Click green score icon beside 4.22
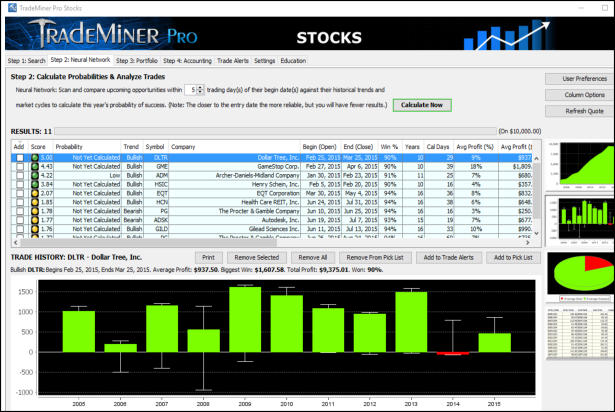The height and width of the screenshot is (412, 615). [x=35, y=175]
